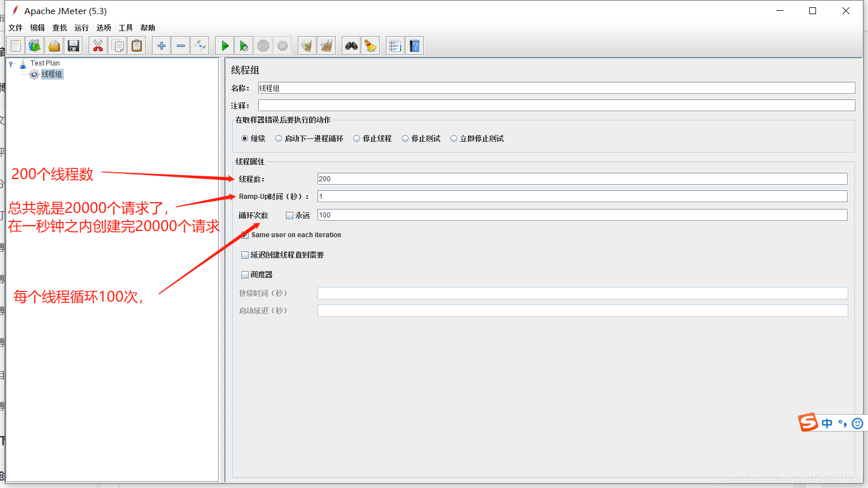Select Test Plan in the tree
The height and width of the screenshot is (488, 868).
pyautogui.click(x=45, y=63)
